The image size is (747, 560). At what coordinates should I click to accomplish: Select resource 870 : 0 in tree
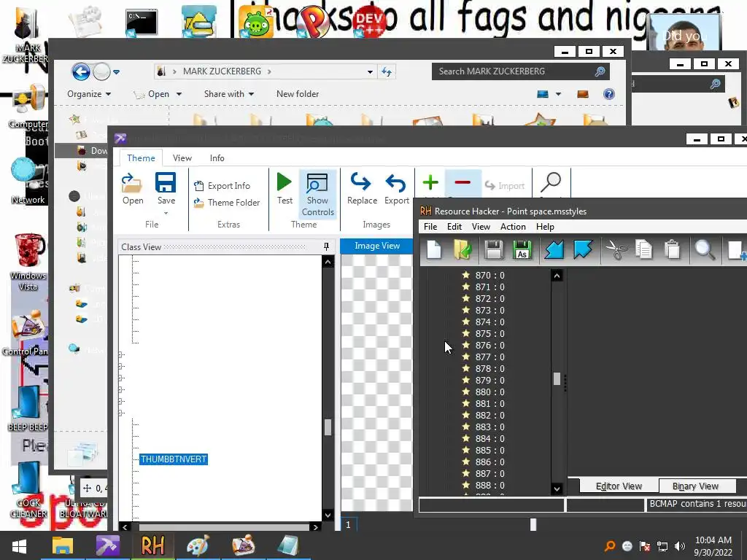[489, 275]
